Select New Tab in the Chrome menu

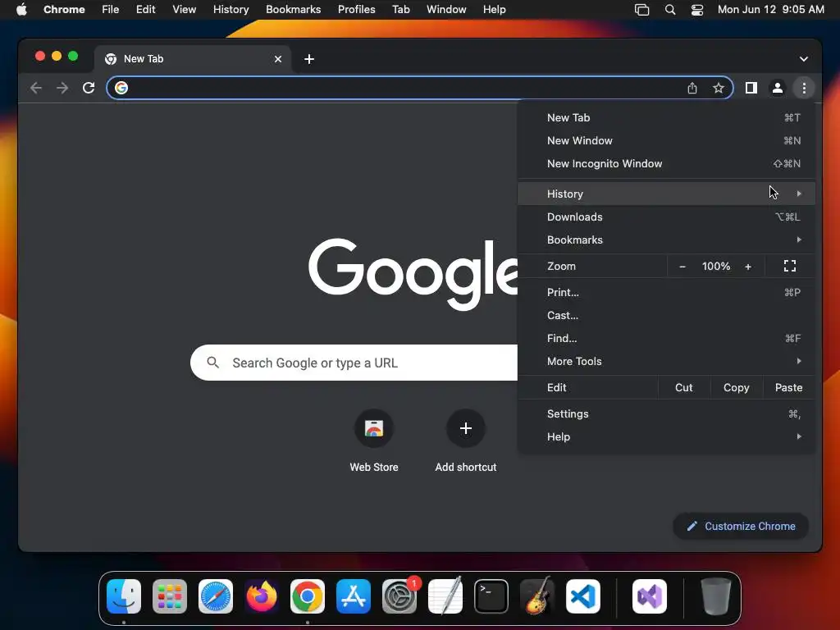pos(666,118)
